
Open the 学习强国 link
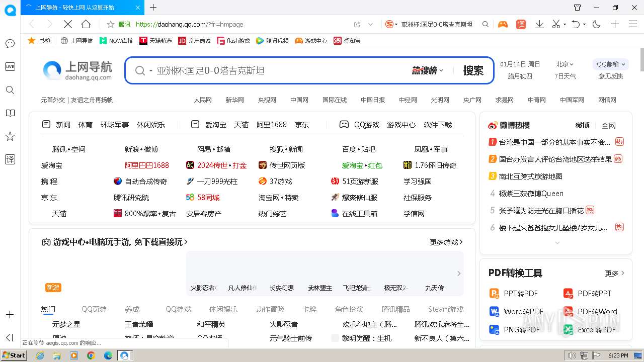pyautogui.click(x=418, y=182)
